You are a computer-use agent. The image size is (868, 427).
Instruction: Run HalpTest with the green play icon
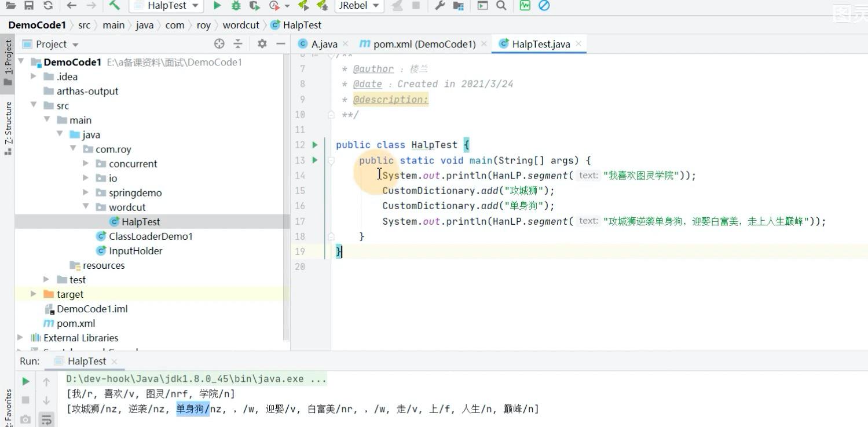[x=217, y=6]
